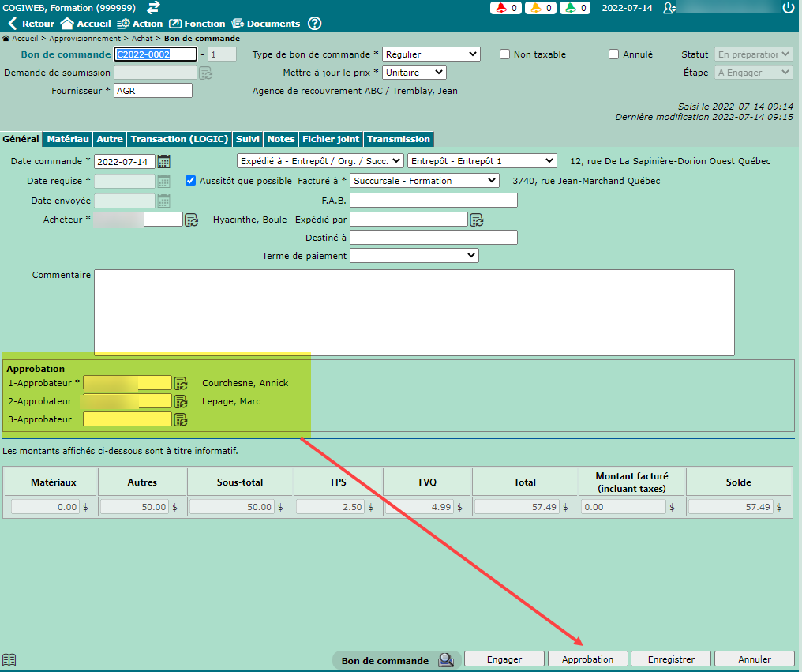
Task: Switch to the Matériau tab
Action: point(67,139)
